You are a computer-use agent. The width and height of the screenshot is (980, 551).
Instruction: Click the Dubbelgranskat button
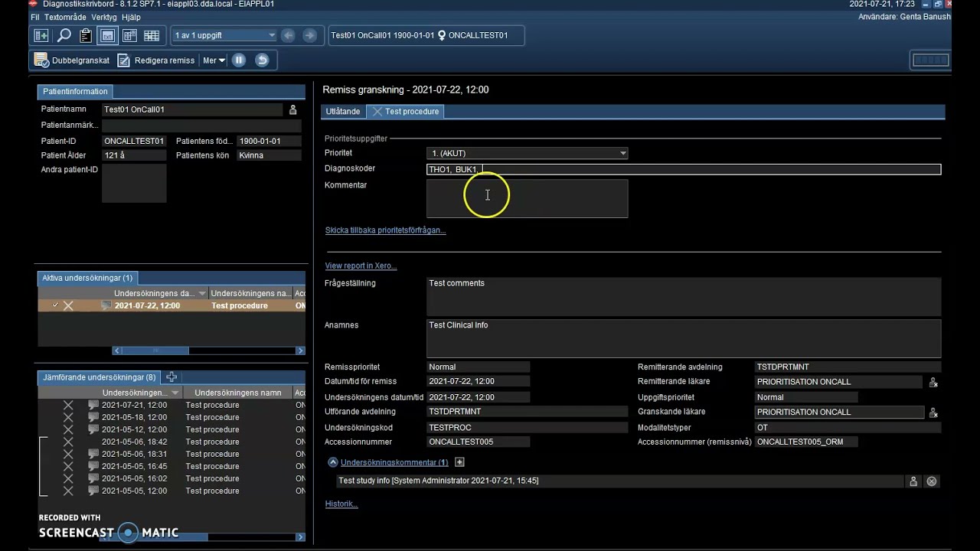(x=73, y=60)
